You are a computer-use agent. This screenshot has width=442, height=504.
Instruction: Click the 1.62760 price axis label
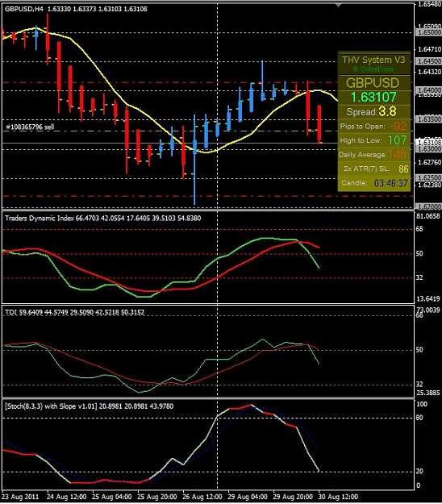[x=429, y=162]
